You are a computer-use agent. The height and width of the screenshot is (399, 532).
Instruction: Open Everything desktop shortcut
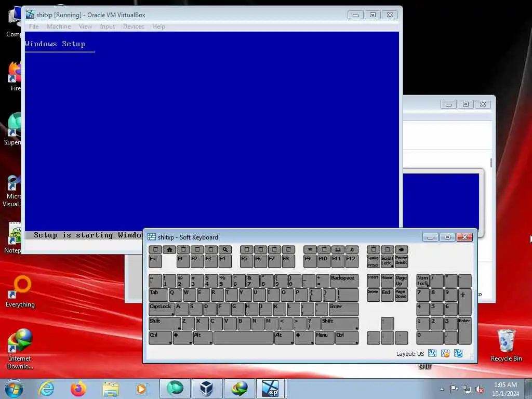20,292
